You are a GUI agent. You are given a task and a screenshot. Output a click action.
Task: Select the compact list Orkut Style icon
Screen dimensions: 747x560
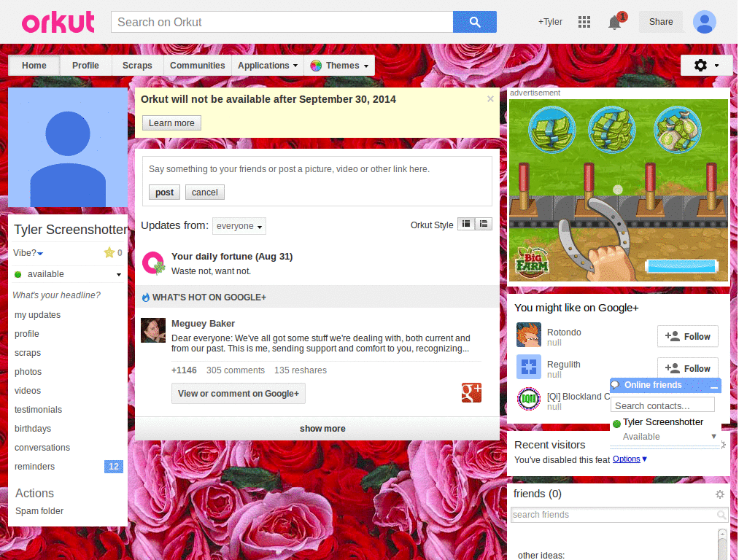484,224
